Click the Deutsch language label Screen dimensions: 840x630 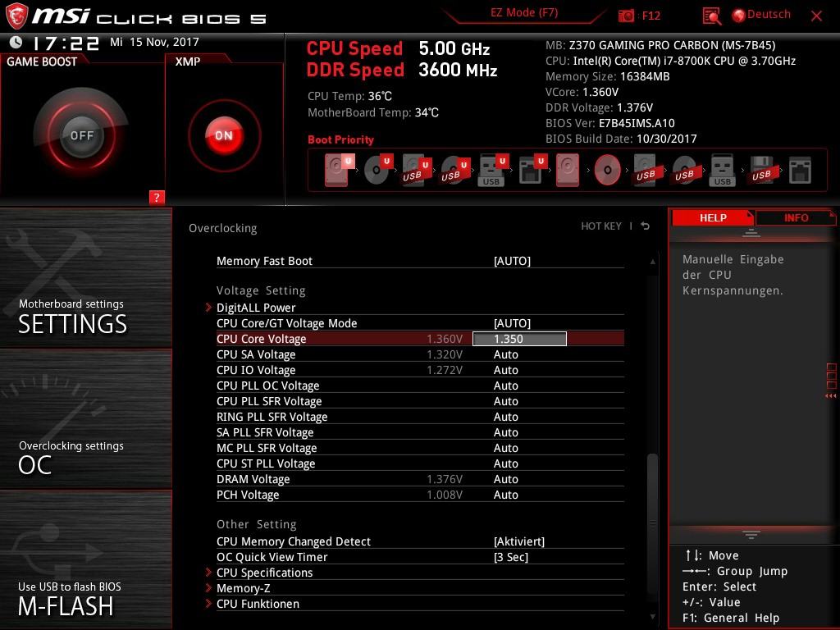pos(769,15)
